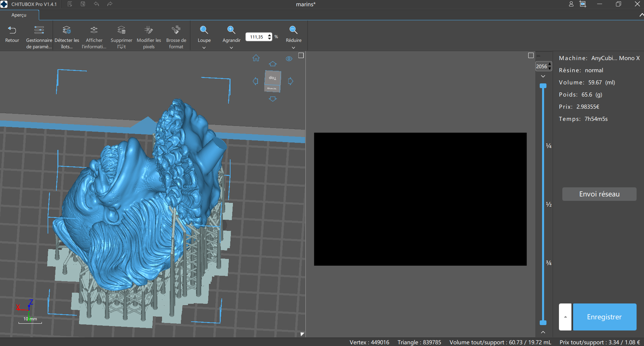The image size is (644, 346).
Task: Click the Loupe magnifier icon
Action: (204, 30)
